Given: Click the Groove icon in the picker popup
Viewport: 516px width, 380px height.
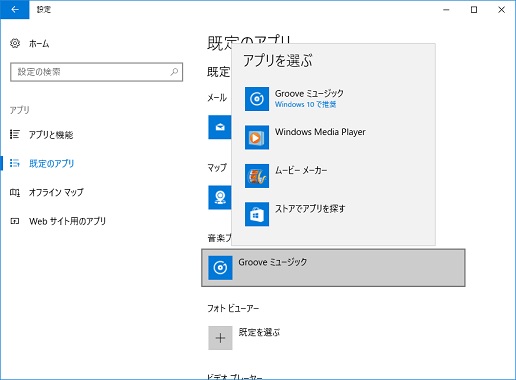Looking at the screenshot, I should (257, 99).
